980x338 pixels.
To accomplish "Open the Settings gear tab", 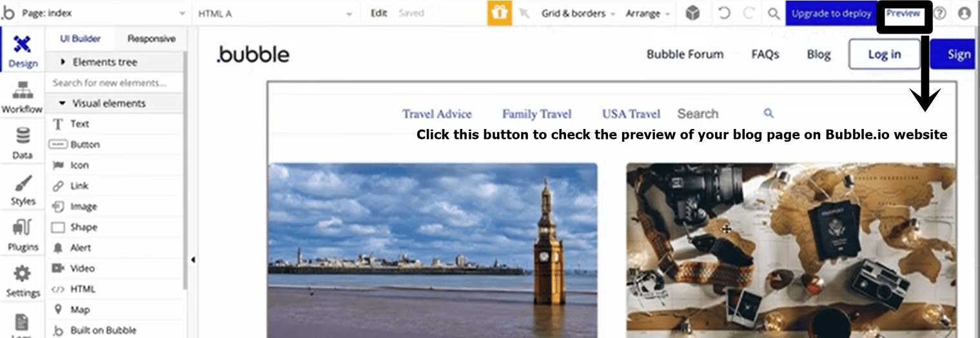I will coord(23,282).
